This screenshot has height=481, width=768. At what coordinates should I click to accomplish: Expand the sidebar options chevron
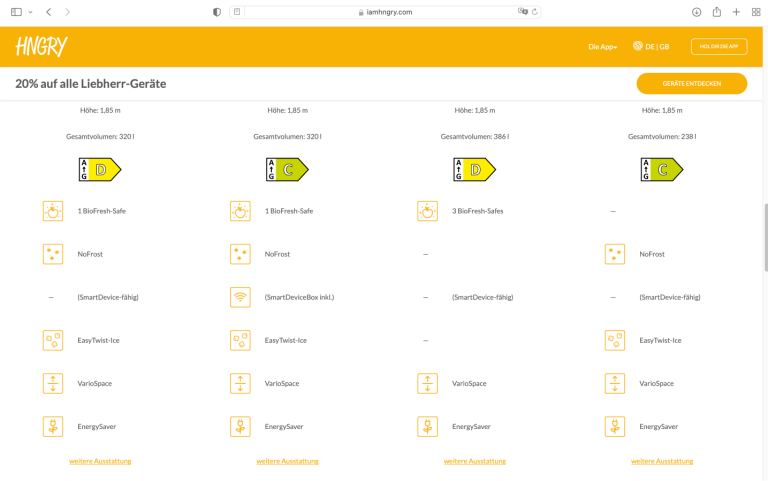30,12
